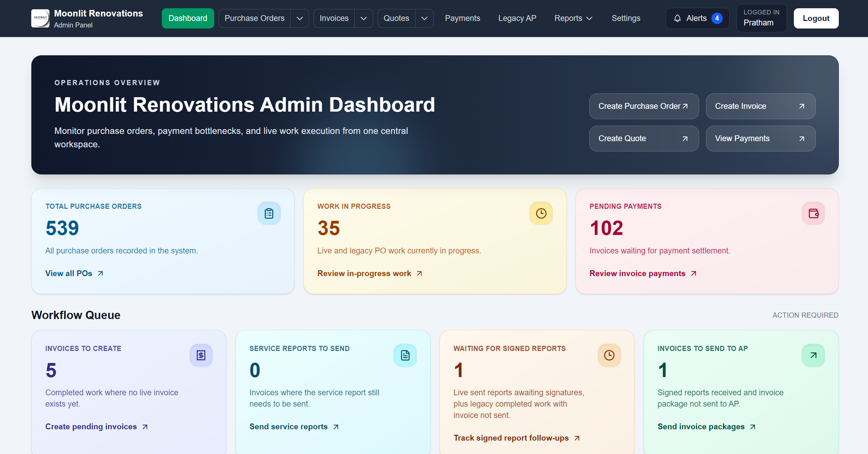Expand the Quotes dropdown chevron
This screenshot has width=868, height=454.
424,18
